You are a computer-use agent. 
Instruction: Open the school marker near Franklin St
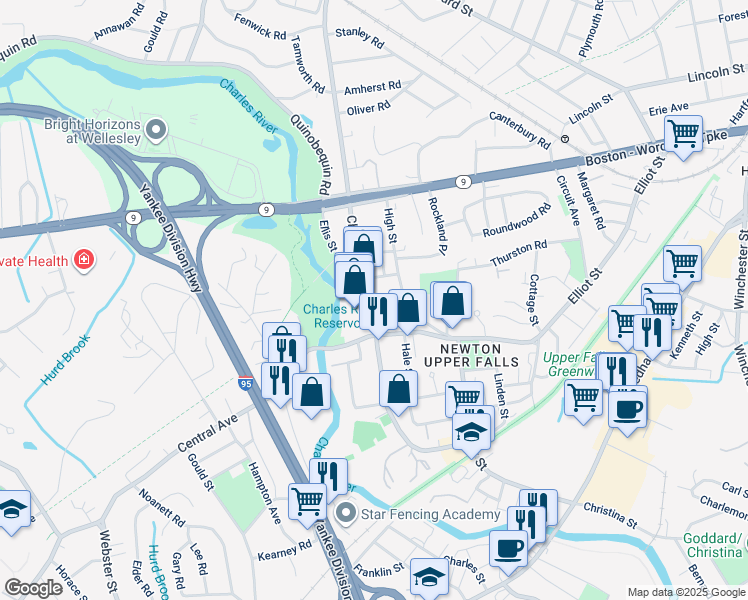429,578
